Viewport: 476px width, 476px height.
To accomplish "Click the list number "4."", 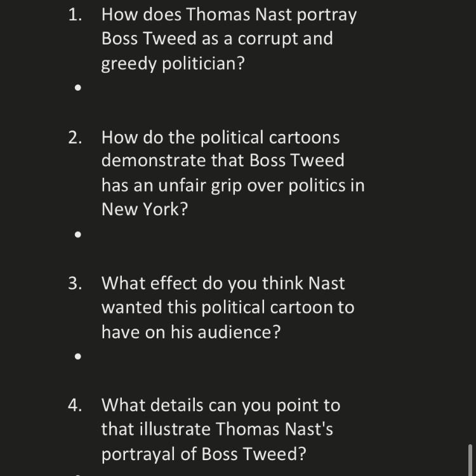I will (76, 405).
